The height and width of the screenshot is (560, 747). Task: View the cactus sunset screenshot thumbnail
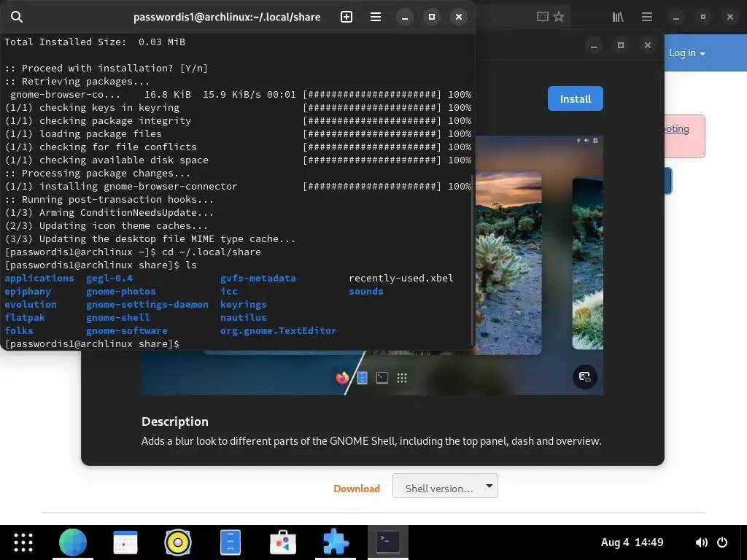(508, 263)
